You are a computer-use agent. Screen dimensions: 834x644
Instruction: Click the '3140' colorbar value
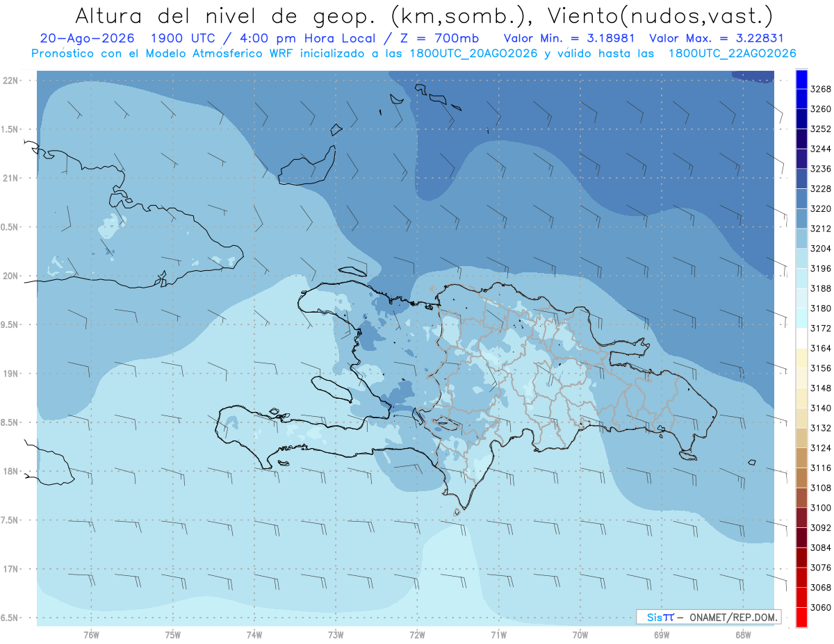click(x=821, y=408)
